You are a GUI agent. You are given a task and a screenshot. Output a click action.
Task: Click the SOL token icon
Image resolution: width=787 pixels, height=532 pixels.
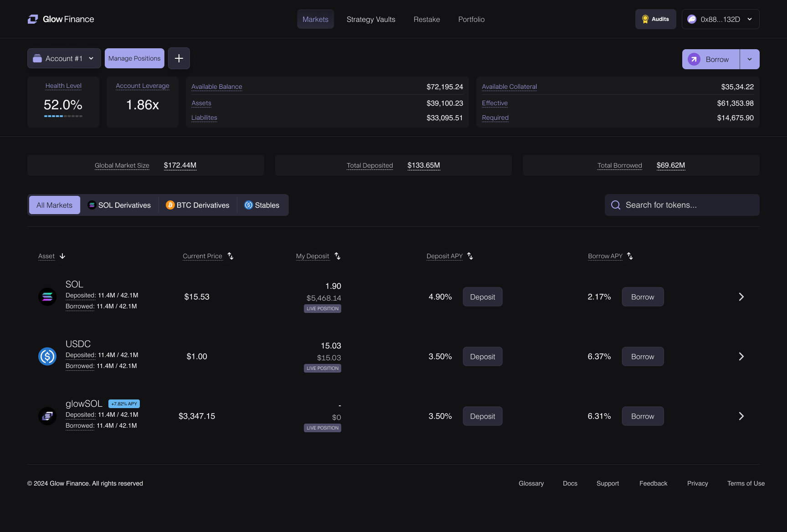47,297
